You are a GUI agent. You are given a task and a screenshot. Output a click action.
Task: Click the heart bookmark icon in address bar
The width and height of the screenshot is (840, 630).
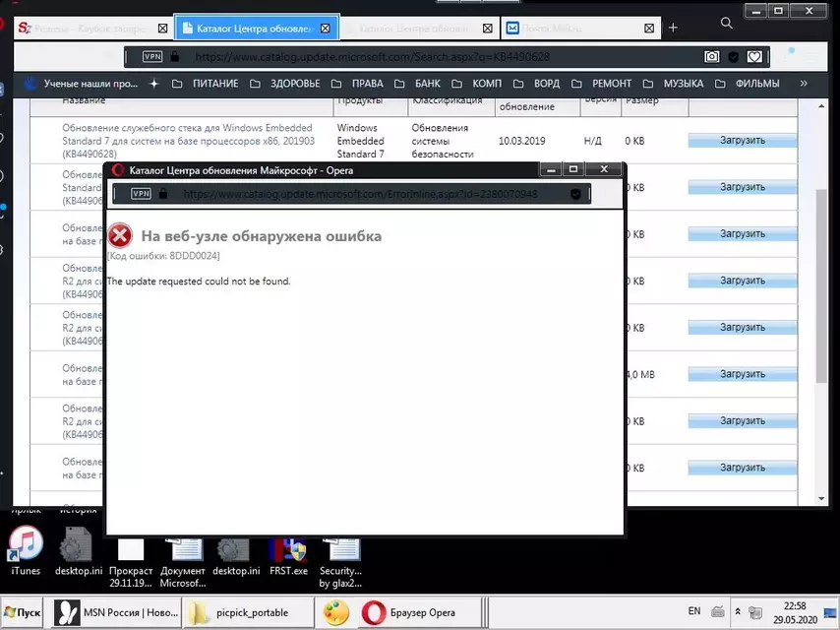coord(754,56)
